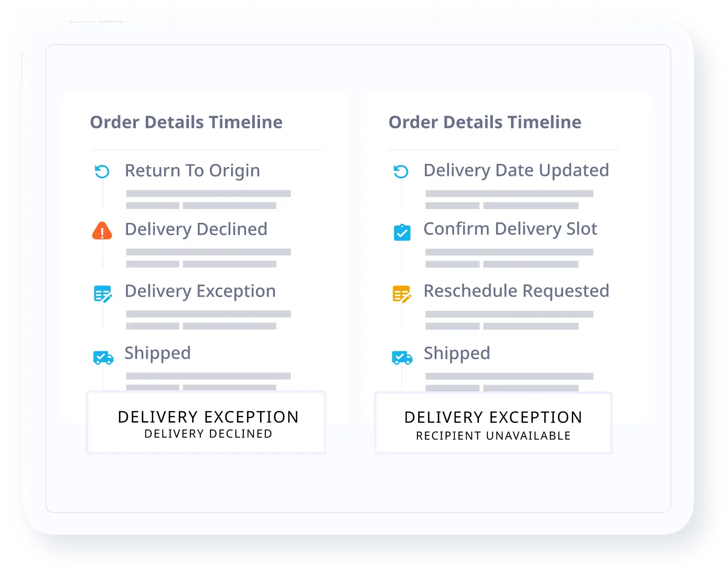This screenshot has height=571, width=728.
Task: Open the Delivery Exception timeline entry
Action: [200, 291]
